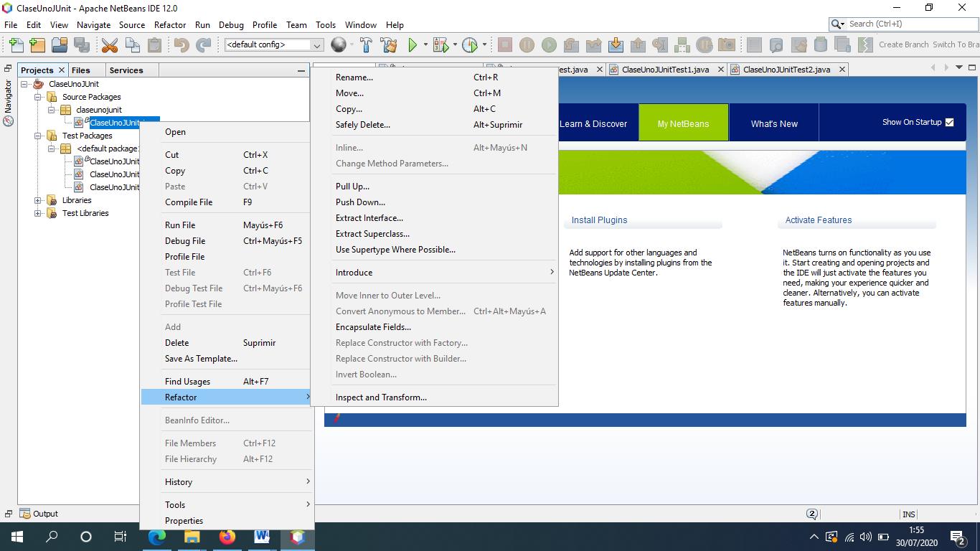Click the New File toolbar icon
The image size is (980, 551).
coord(16,44)
